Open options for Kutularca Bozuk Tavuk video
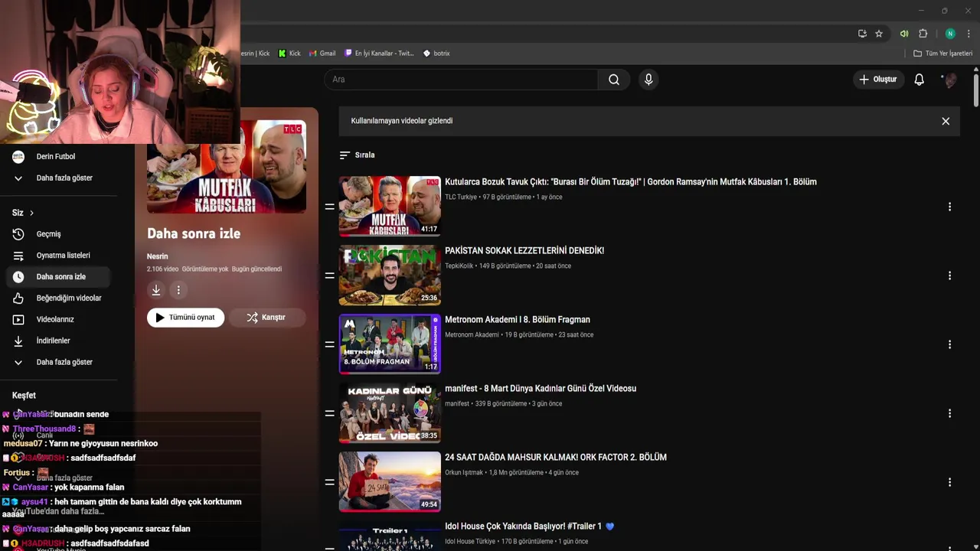980x551 pixels. [949, 207]
